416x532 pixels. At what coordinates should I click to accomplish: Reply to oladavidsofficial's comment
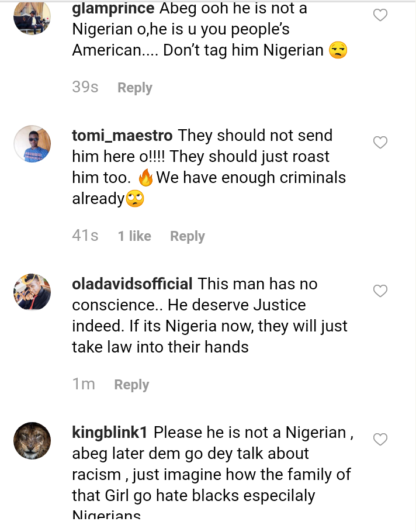pyautogui.click(x=131, y=385)
